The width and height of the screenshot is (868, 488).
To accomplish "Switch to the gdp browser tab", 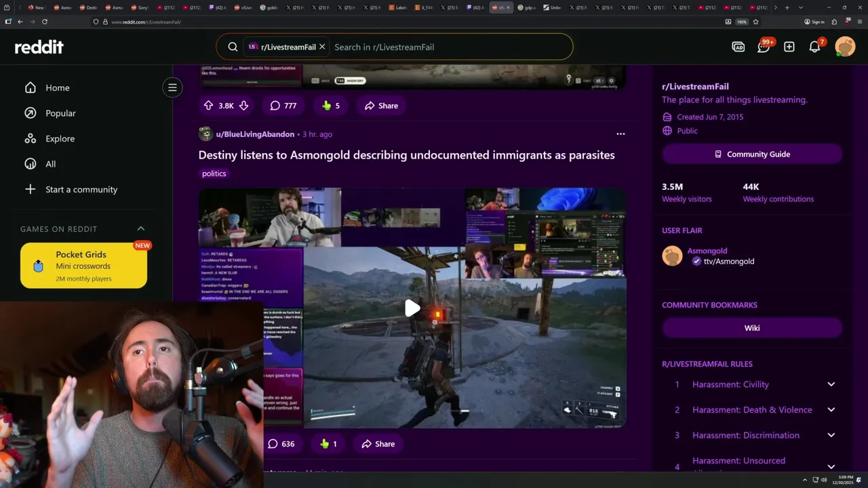I will click(526, 7).
